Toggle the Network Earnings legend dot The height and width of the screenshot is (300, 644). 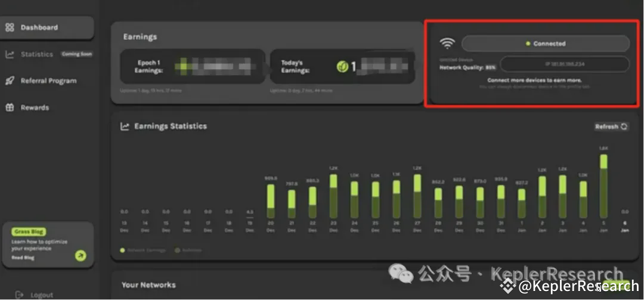[x=122, y=250]
